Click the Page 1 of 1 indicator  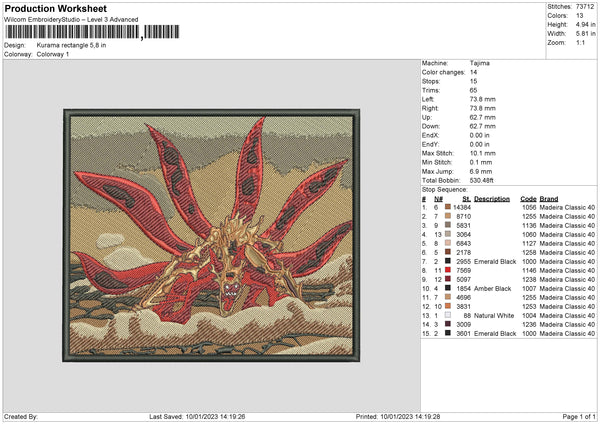pyautogui.click(x=579, y=416)
